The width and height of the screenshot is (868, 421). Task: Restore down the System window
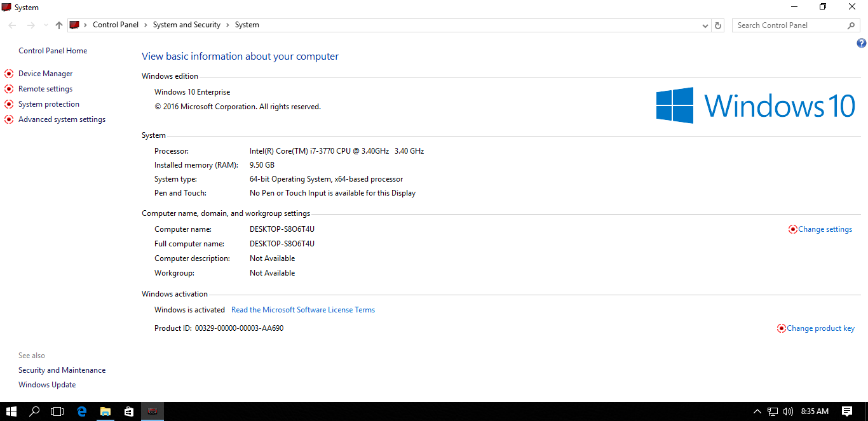pyautogui.click(x=823, y=7)
